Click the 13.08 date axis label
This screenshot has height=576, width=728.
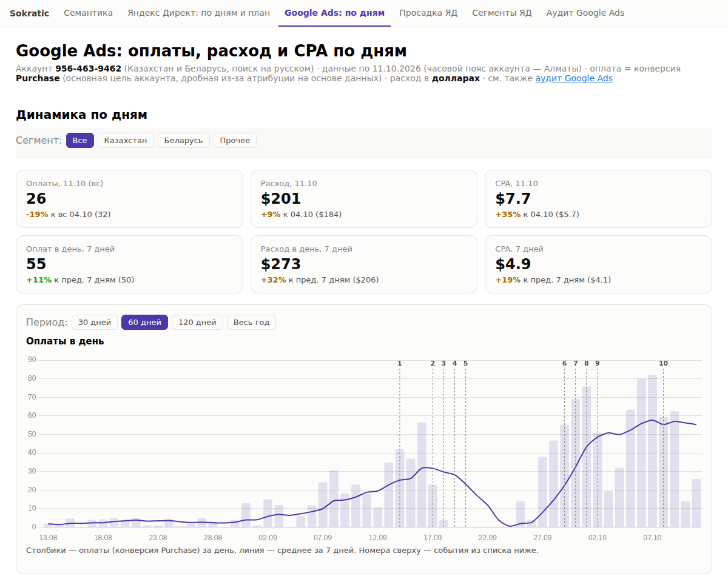[48, 538]
